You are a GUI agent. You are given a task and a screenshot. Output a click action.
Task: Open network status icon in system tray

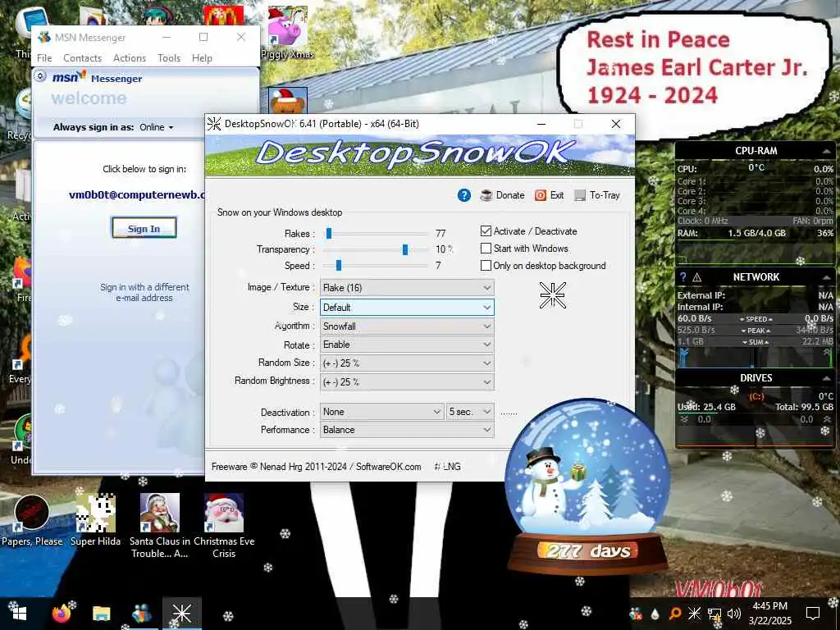[714, 614]
